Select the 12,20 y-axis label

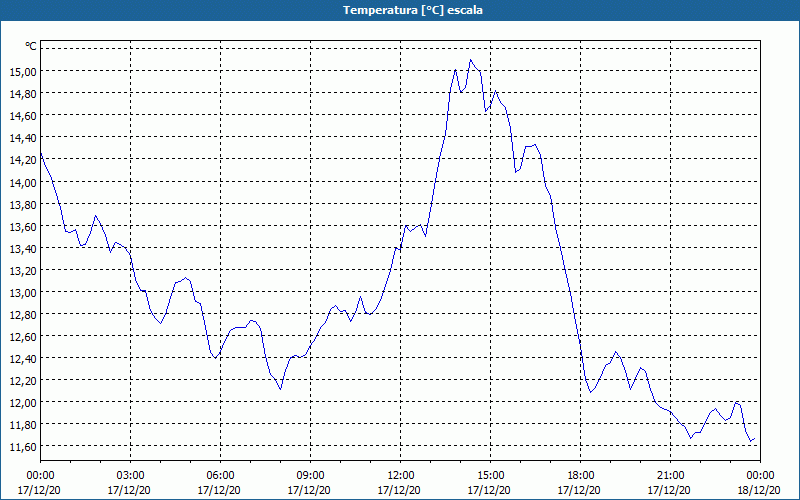tap(23, 381)
